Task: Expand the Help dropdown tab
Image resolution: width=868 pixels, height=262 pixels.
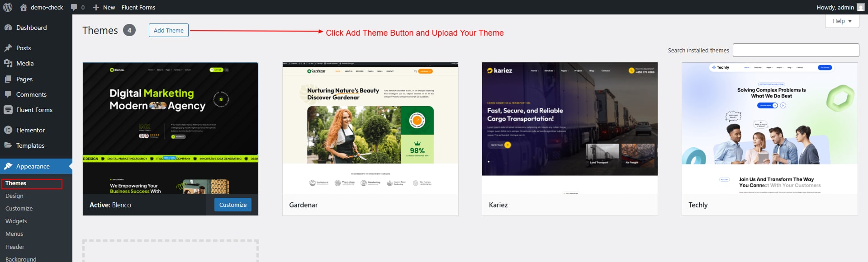Action: 842,21
